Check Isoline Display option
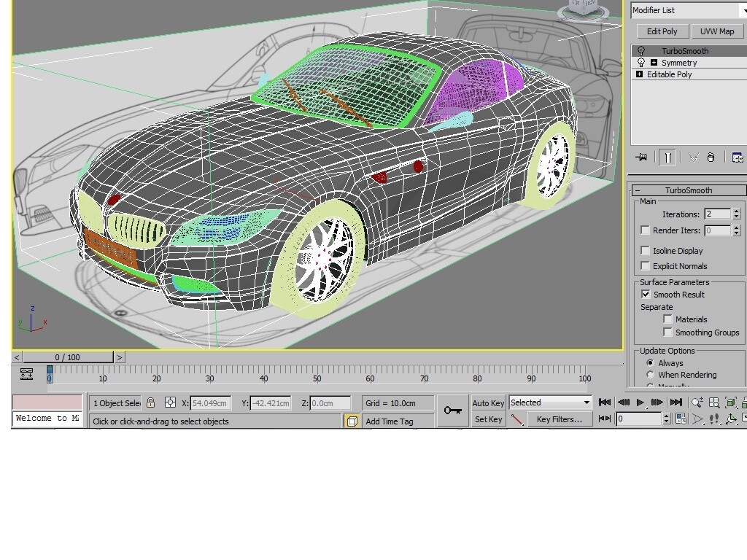The image size is (747, 560). click(645, 250)
